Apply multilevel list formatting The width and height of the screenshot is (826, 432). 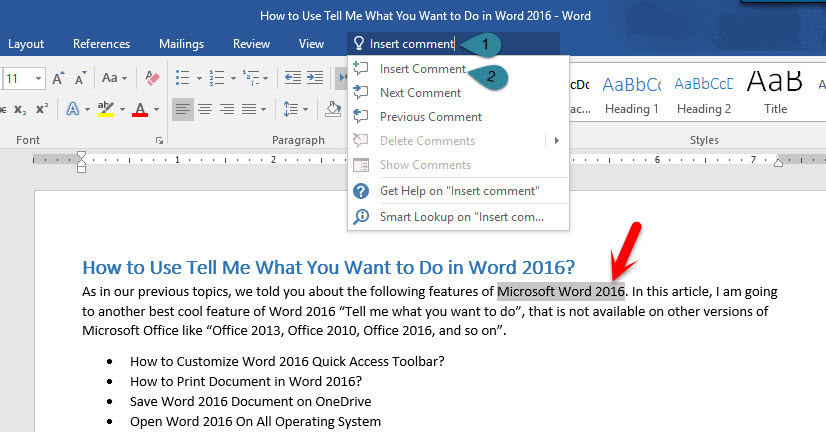coord(251,78)
